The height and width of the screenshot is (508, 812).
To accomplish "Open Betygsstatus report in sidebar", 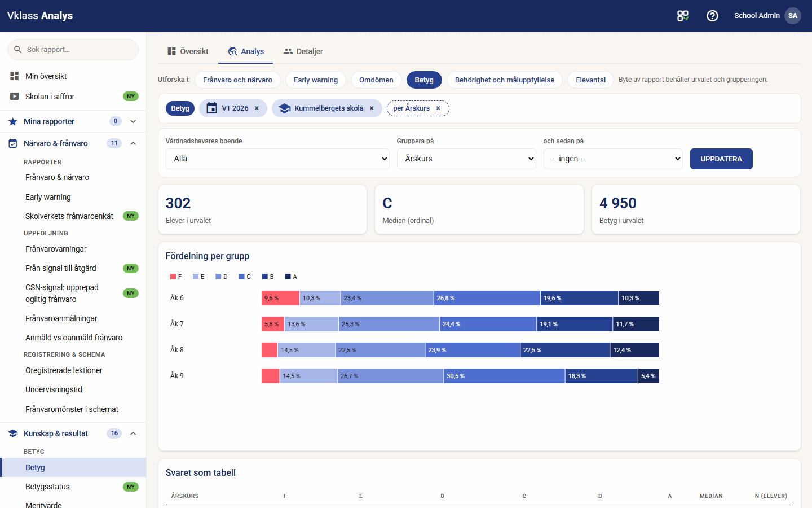I will tap(73, 487).
